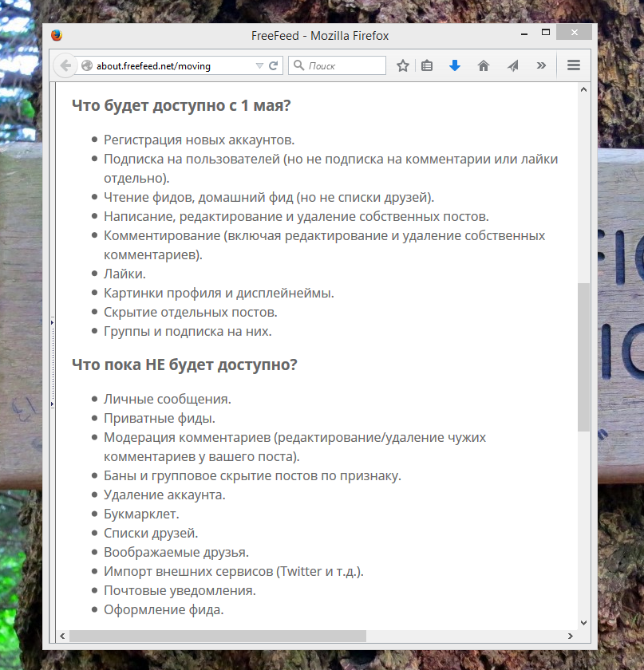Click the 'Поиск' search input field
Viewport: 644px width, 670px height.
(339, 65)
